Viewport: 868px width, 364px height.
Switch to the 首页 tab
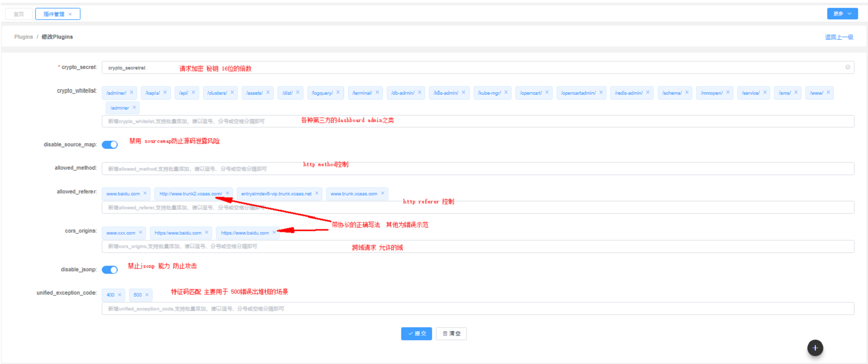[x=19, y=14]
